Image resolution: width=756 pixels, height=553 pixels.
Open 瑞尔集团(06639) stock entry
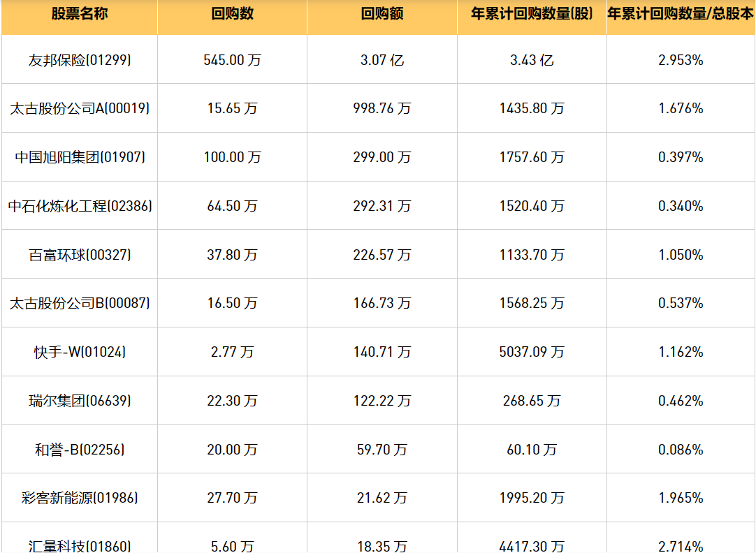pos(80,401)
